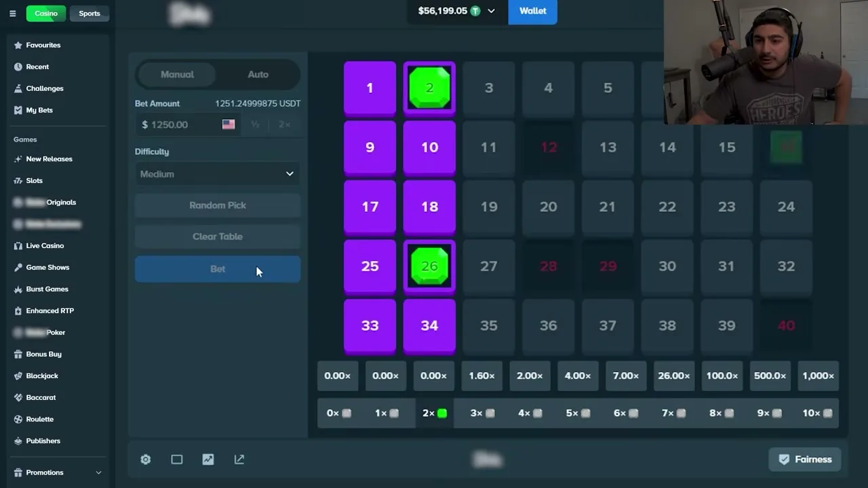Toggle keno tile number 1
Image resolution: width=868 pixels, height=488 pixels.
pyautogui.click(x=370, y=87)
